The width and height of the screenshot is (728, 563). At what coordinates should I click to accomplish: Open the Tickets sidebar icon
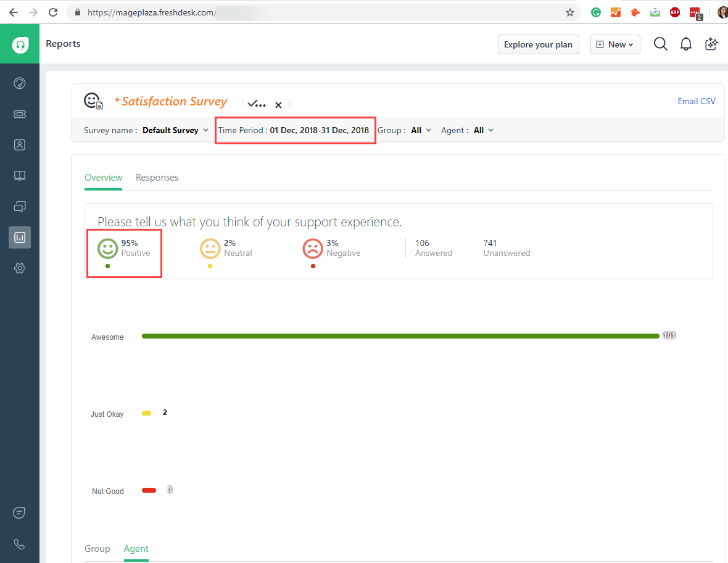20,114
